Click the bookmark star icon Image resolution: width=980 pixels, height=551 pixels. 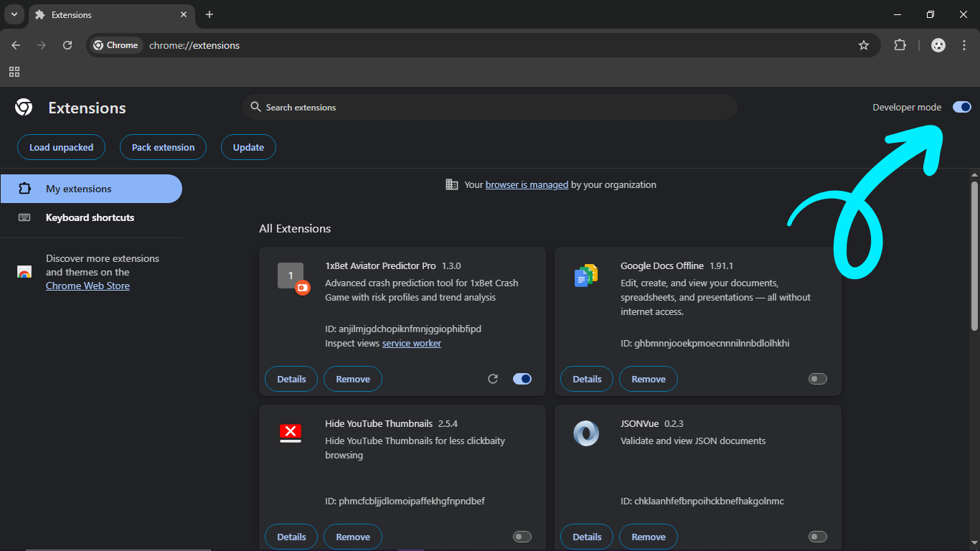864,45
